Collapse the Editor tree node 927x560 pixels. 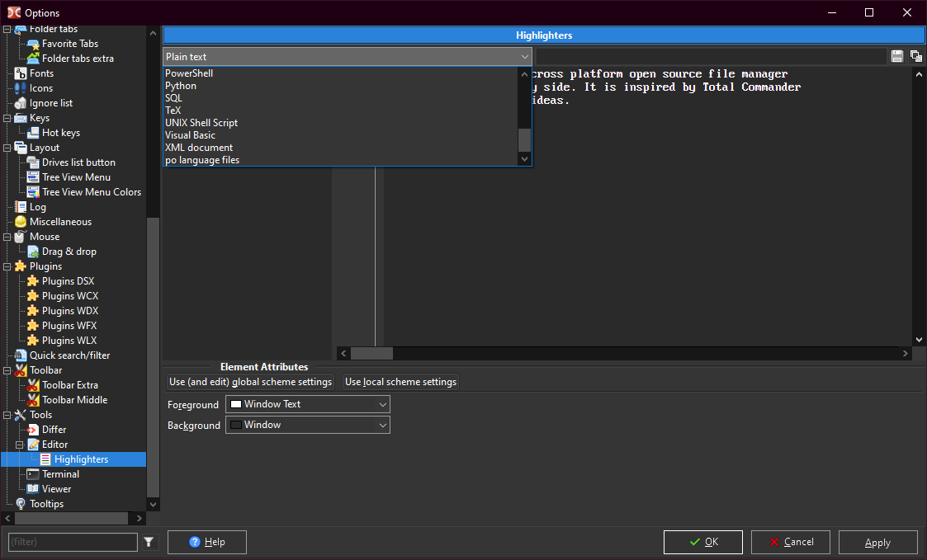[x=20, y=445]
